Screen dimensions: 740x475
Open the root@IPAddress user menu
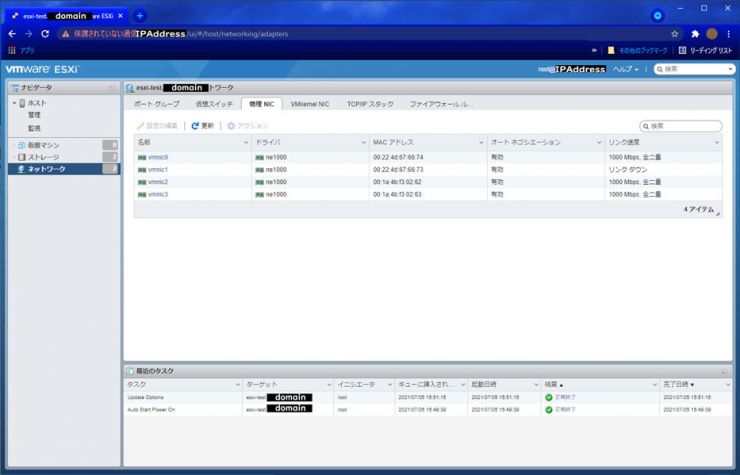tap(572, 69)
